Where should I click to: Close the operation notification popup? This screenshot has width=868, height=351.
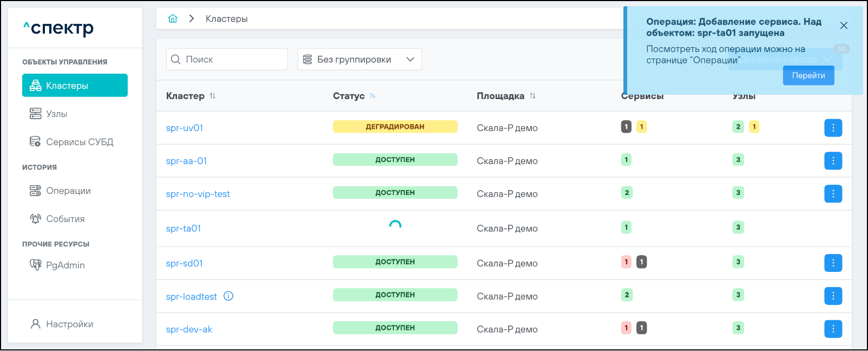point(844,25)
